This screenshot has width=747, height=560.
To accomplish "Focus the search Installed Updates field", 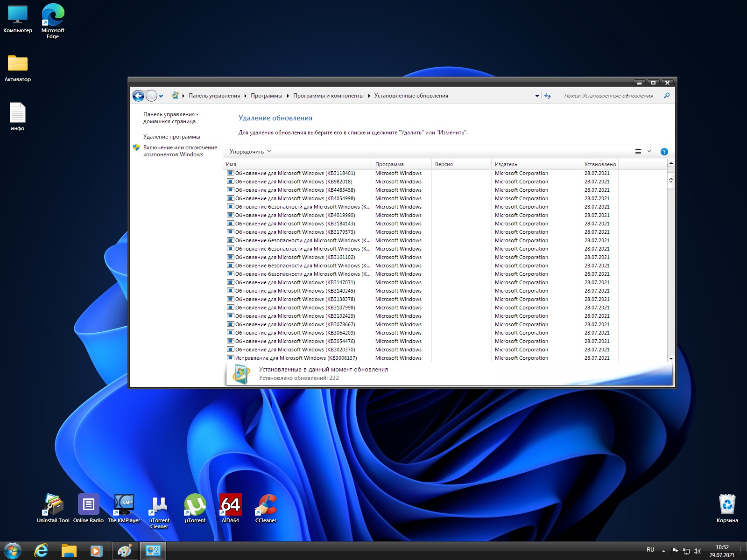I will tap(609, 96).
